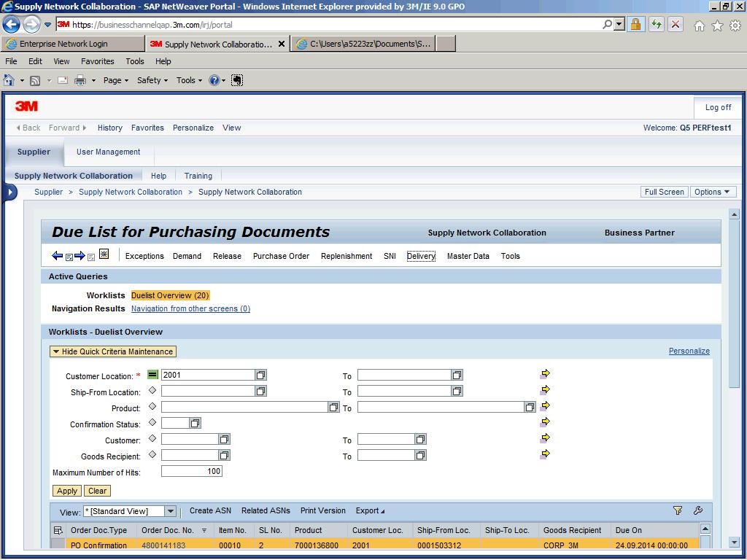The height and width of the screenshot is (560, 747).
Task: Switch to User Management tab
Action: (x=109, y=152)
